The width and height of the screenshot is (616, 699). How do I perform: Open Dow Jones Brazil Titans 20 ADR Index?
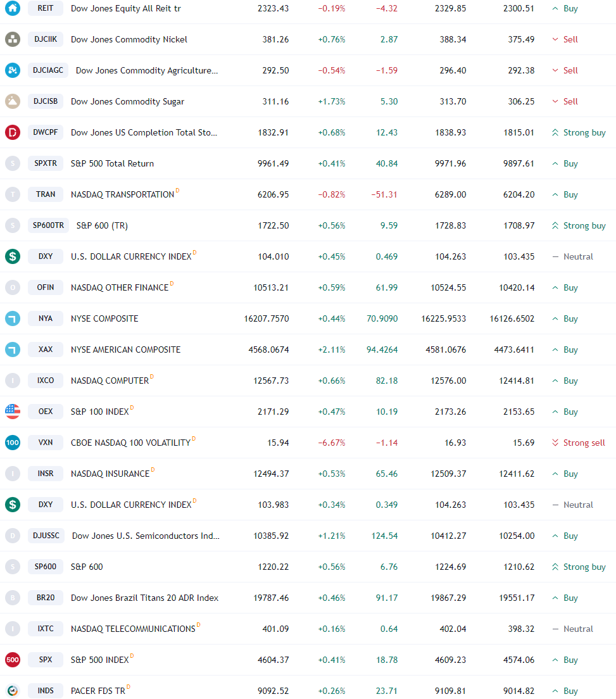pos(144,598)
